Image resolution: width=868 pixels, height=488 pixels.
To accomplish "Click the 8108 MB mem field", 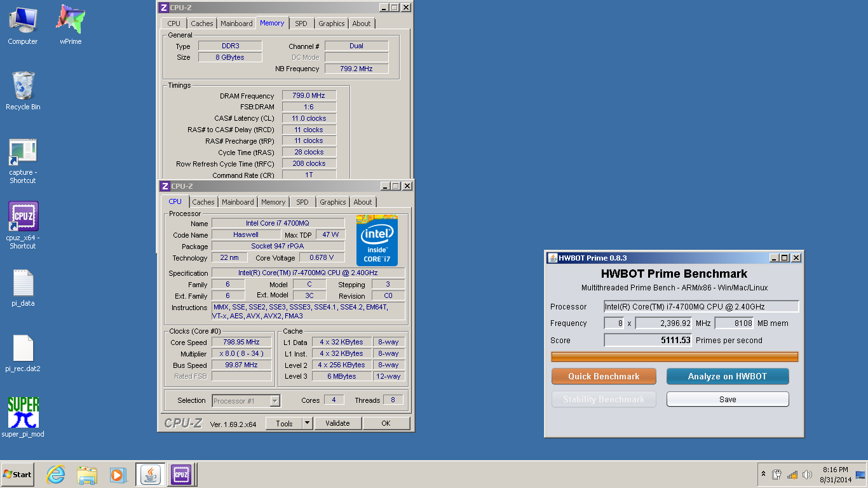I will 735,323.
